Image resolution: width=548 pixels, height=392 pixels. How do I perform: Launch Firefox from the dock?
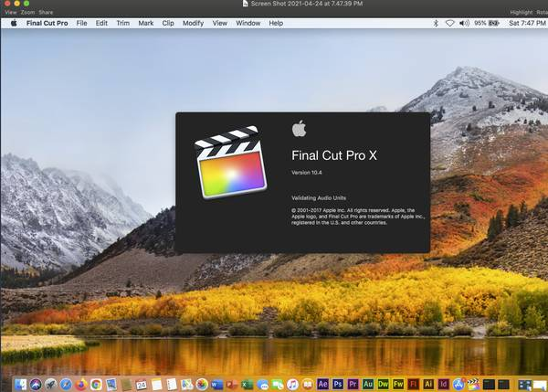[81, 385]
